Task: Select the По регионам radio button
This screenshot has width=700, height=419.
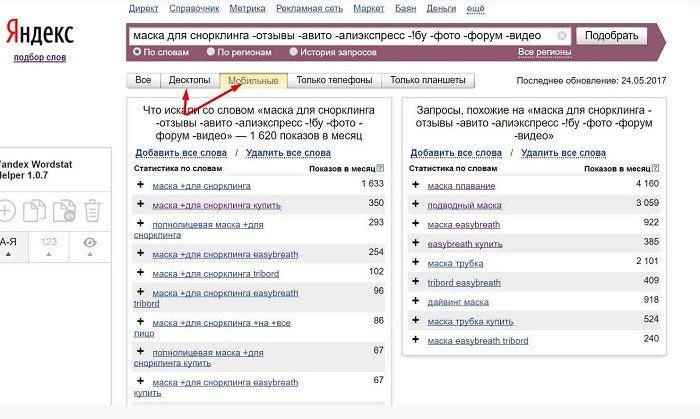Action: (x=211, y=52)
